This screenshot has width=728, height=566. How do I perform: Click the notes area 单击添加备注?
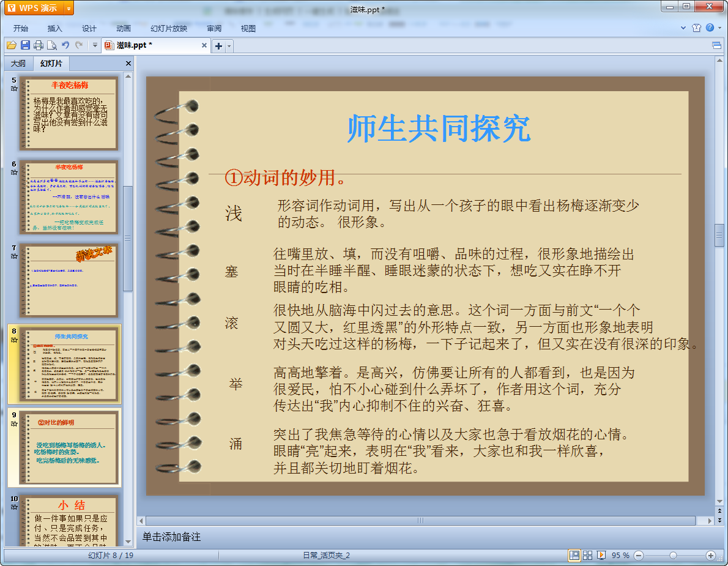click(x=171, y=537)
